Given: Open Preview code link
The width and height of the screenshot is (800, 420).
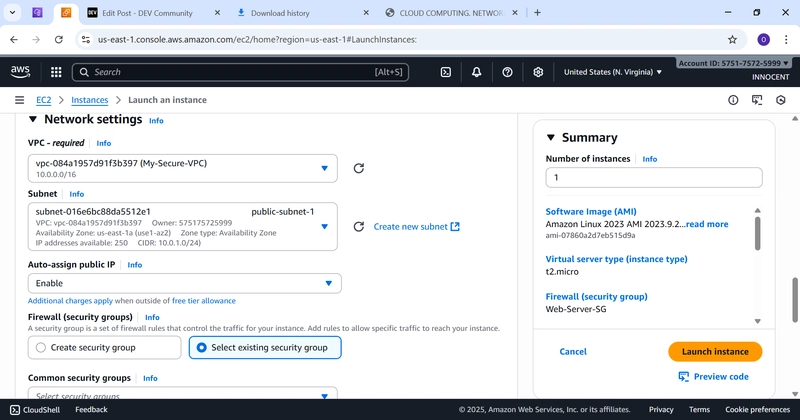Looking at the screenshot, I should (x=713, y=377).
